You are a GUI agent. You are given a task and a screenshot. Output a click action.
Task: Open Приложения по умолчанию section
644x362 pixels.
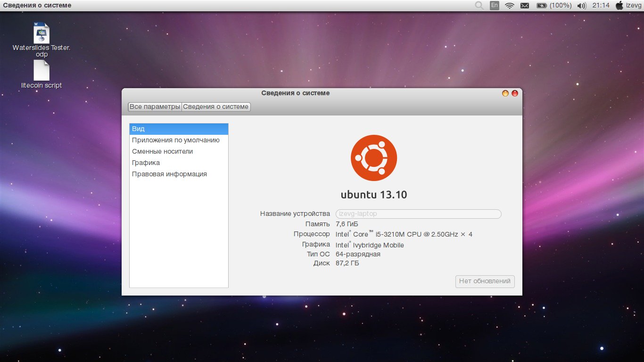tap(179, 140)
